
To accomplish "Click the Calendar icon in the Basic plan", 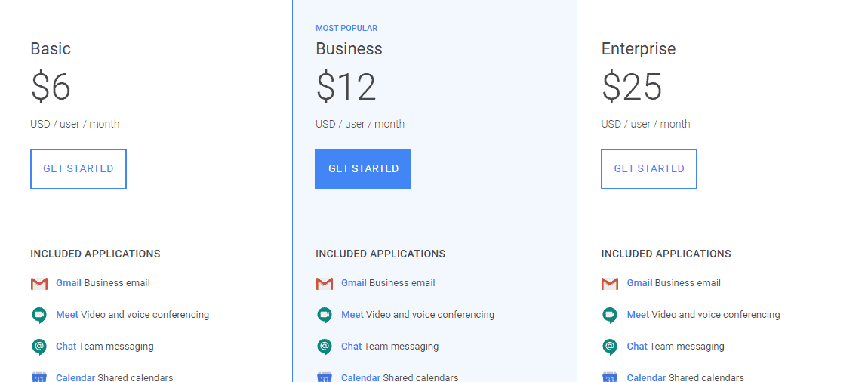I will tap(39, 377).
